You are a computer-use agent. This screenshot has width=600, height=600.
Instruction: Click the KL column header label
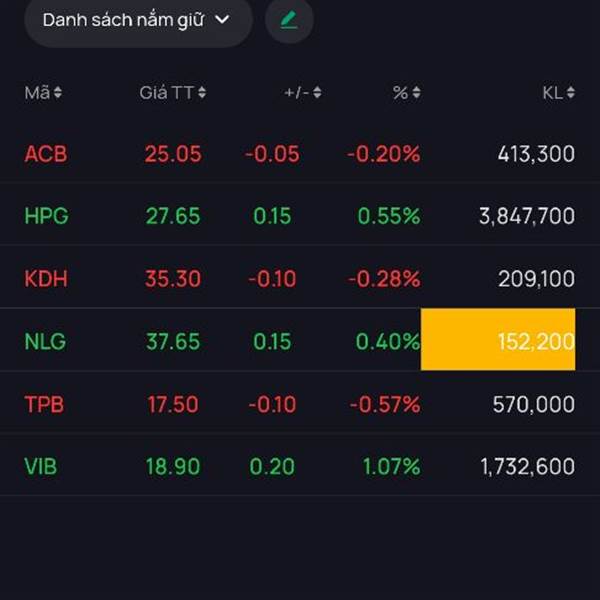(x=552, y=93)
